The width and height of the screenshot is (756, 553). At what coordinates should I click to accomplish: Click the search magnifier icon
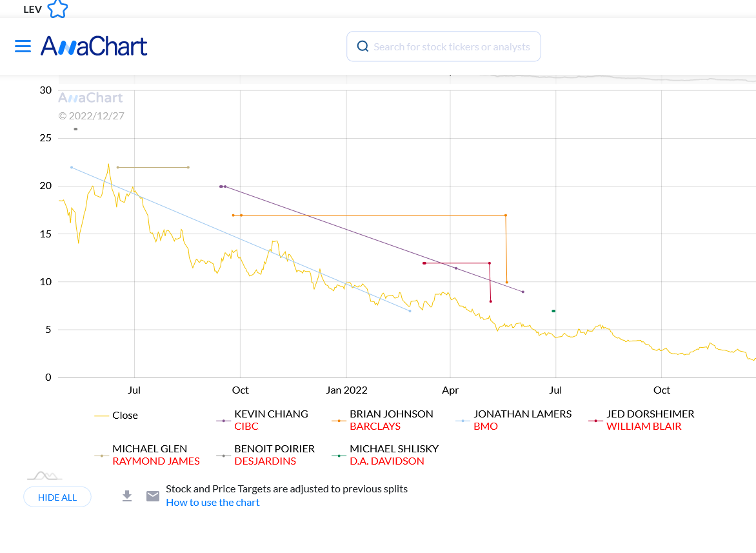click(x=363, y=46)
